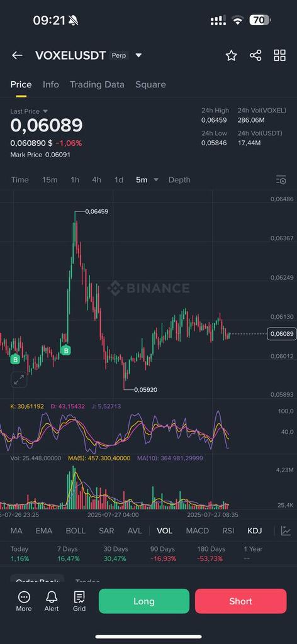Image resolution: width=297 pixels, height=644 pixels.
Task: Tap the second B buy marker
Action: click(x=65, y=350)
